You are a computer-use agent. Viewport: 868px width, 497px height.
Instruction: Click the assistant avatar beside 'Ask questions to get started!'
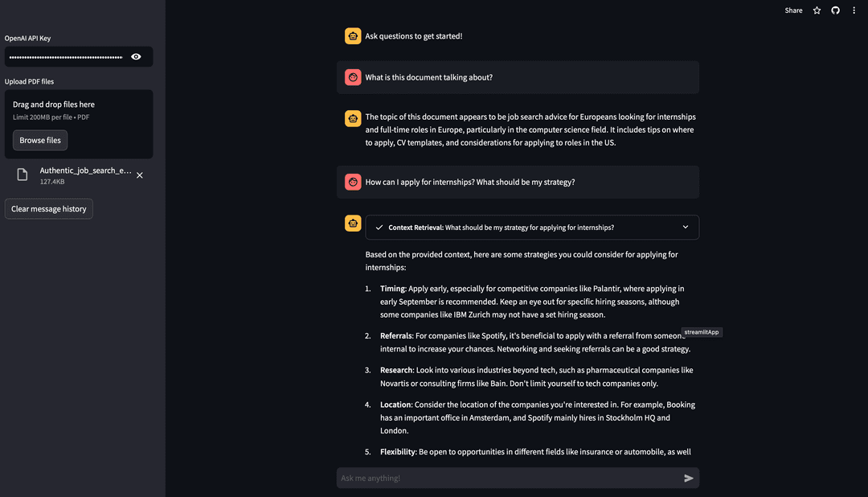pos(352,35)
